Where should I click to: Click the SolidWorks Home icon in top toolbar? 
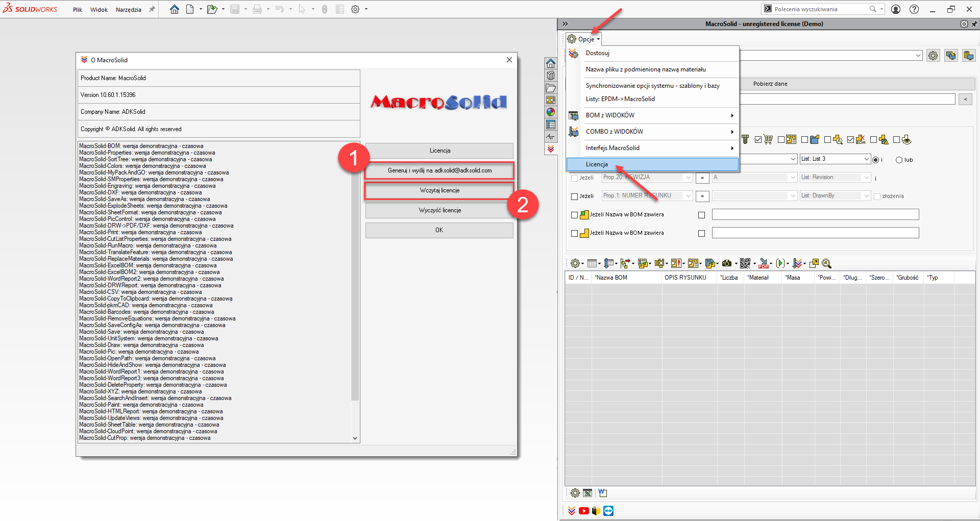click(175, 9)
